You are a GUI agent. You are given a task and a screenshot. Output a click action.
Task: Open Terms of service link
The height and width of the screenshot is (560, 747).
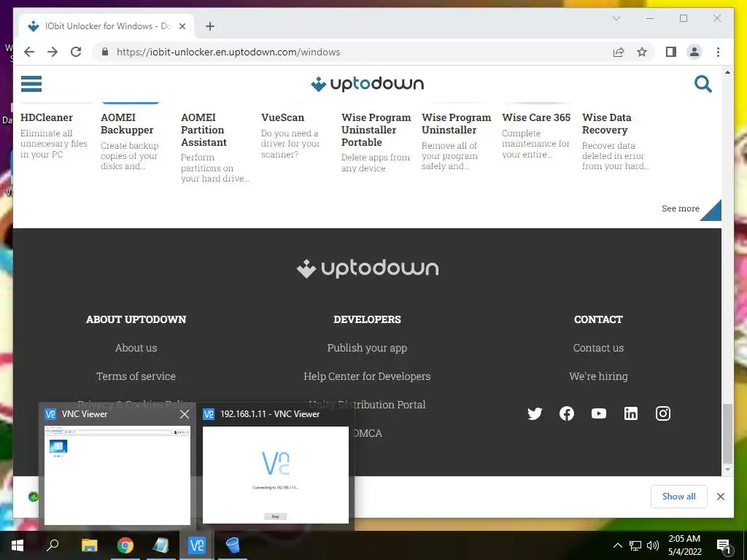[136, 376]
